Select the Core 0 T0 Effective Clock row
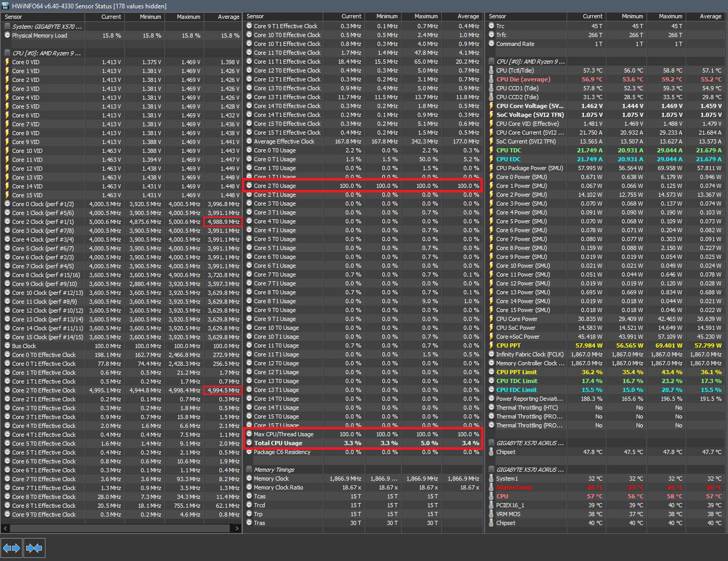 click(121, 355)
